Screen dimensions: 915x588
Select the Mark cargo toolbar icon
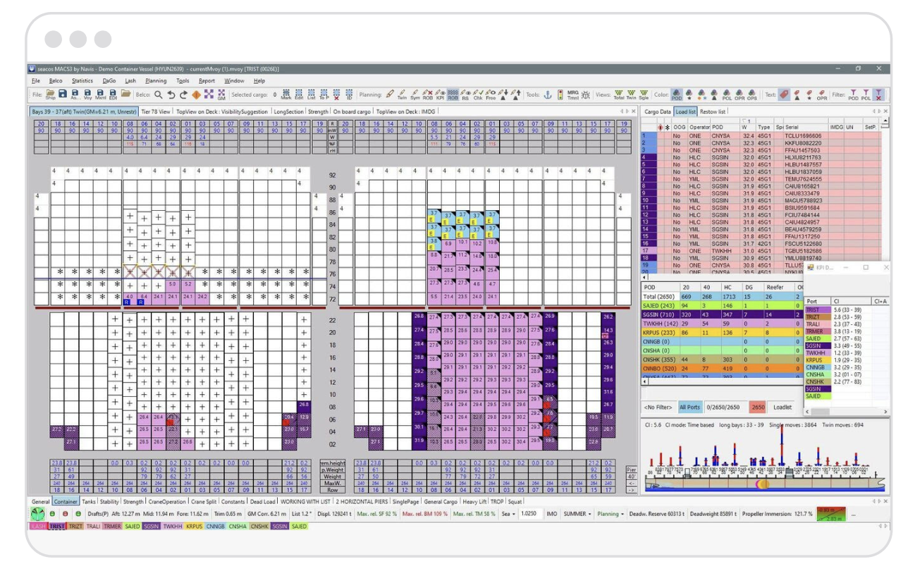[286, 94]
